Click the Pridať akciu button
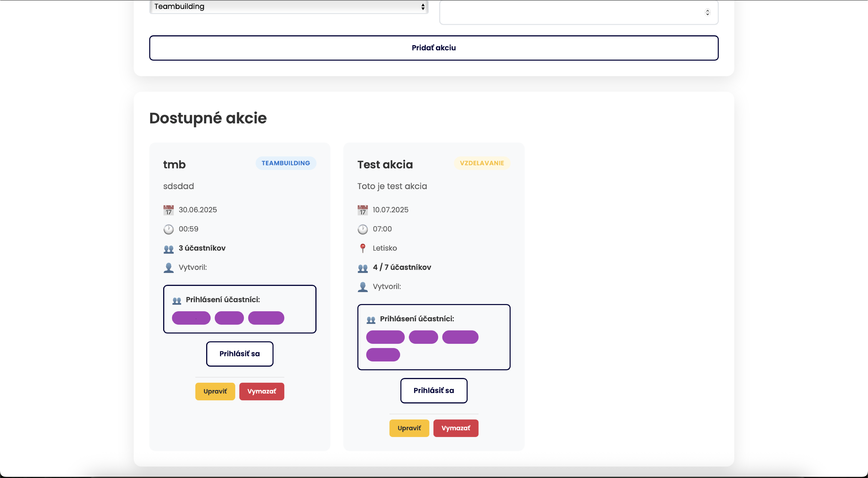Screen dimensions: 868x478 pos(434,48)
